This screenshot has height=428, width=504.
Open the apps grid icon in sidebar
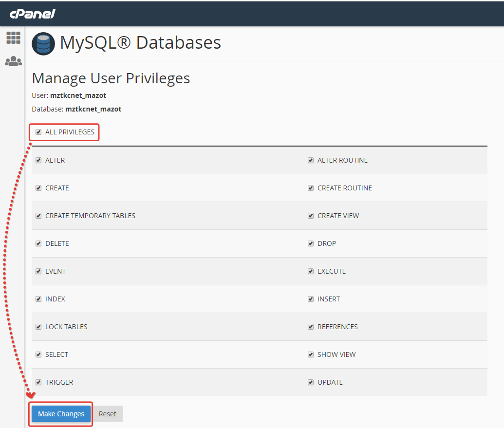(13, 38)
